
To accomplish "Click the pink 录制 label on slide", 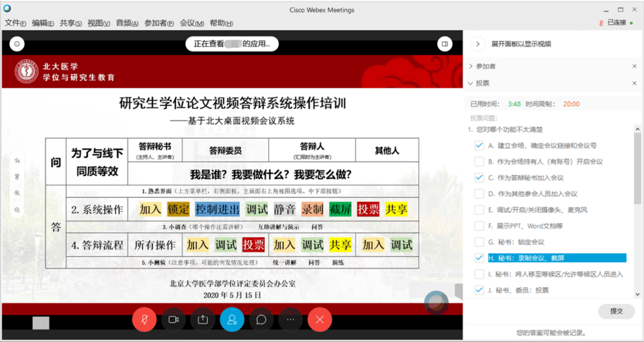I will point(312,209).
